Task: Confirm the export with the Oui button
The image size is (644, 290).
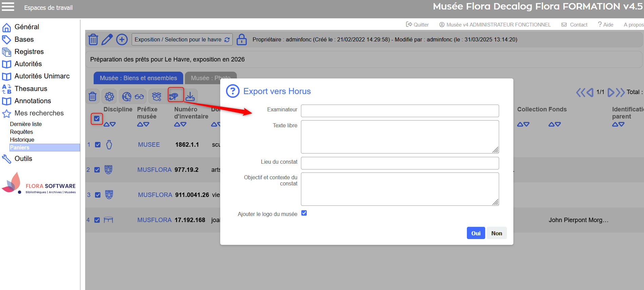Action: coord(475,233)
